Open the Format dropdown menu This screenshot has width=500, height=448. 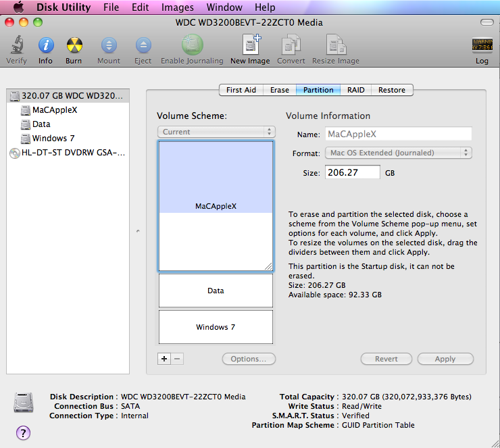click(398, 153)
